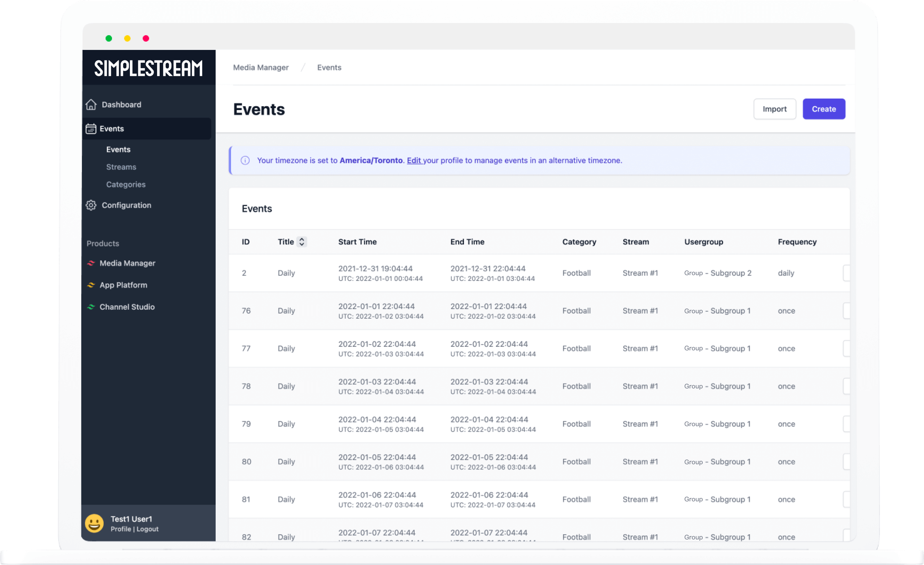Click the smiley avatar for Test1 User1

[x=95, y=523]
